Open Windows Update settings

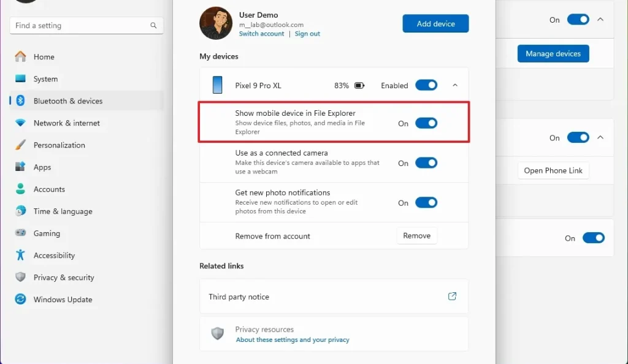click(86, 299)
